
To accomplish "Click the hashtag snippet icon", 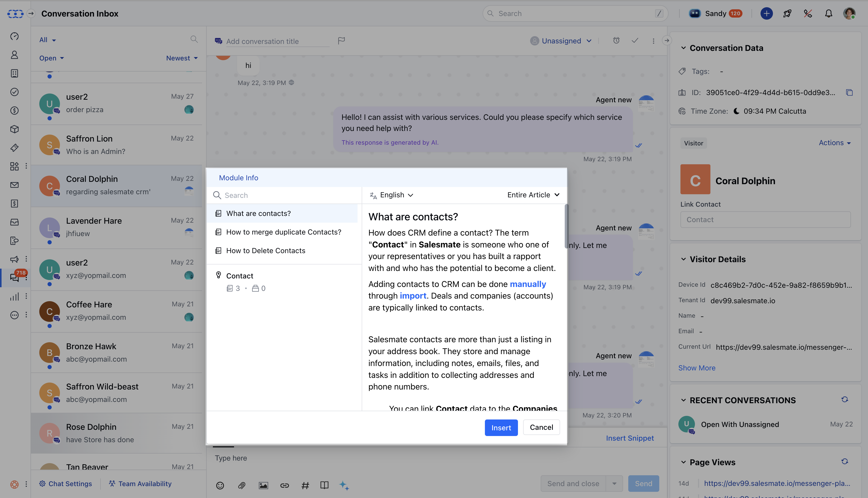I will click(x=305, y=485).
